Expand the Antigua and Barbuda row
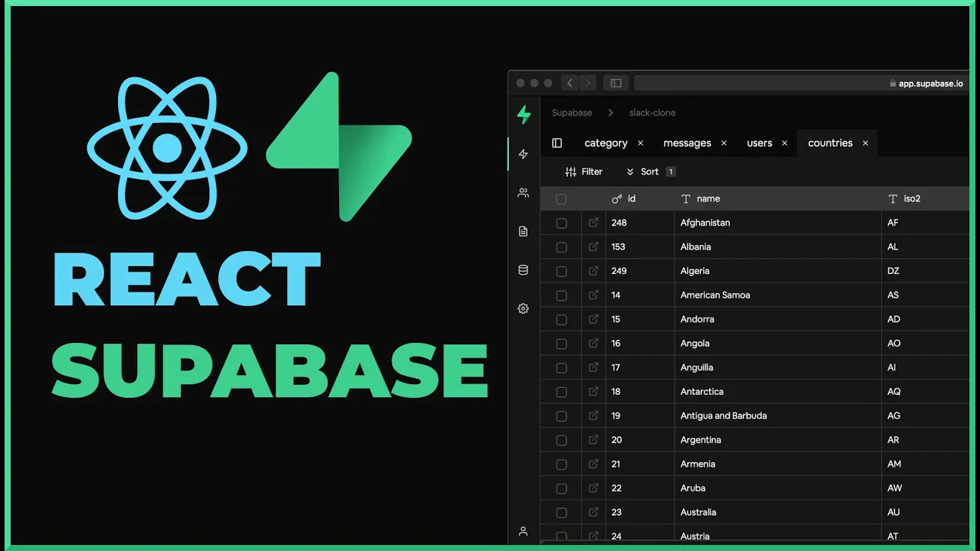This screenshot has width=980, height=551. click(593, 416)
